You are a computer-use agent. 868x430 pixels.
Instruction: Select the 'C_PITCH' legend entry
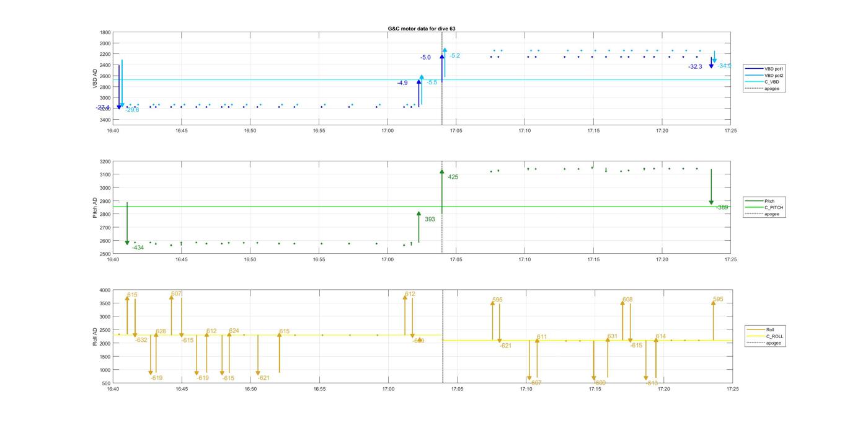click(764, 207)
